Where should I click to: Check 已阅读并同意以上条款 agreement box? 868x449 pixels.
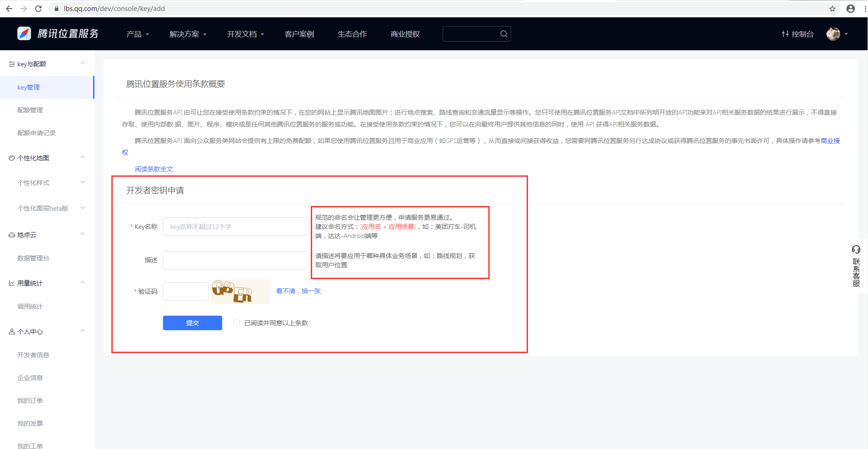click(236, 322)
